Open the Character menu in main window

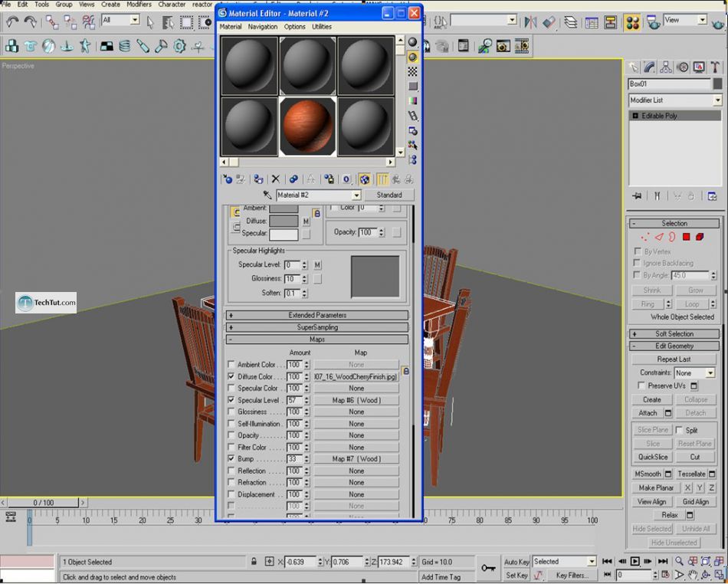coord(172,4)
